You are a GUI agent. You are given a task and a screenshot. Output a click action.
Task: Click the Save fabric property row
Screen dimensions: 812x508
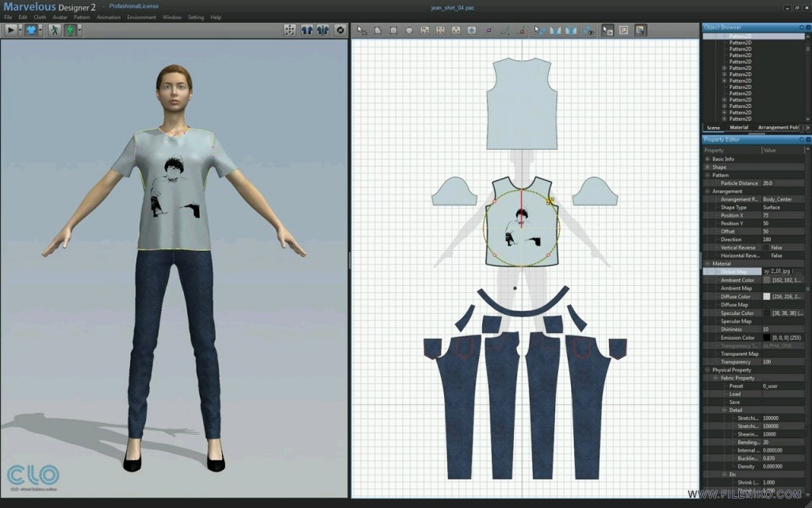tap(754, 402)
